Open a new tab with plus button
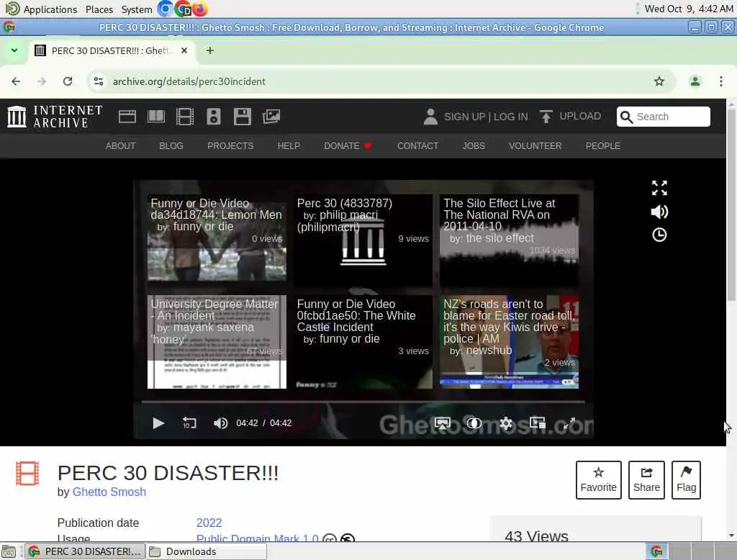This screenshot has width=737, height=560. (x=209, y=50)
